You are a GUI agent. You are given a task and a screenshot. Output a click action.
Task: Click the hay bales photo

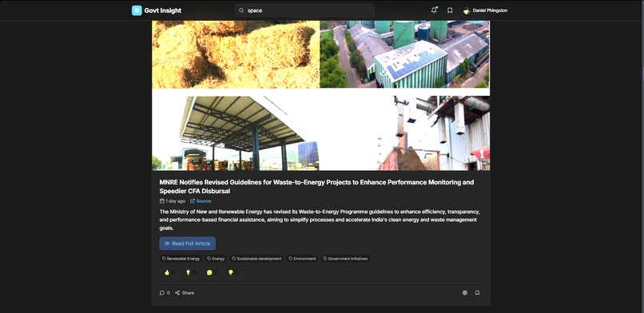pyautogui.click(x=236, y=54)
